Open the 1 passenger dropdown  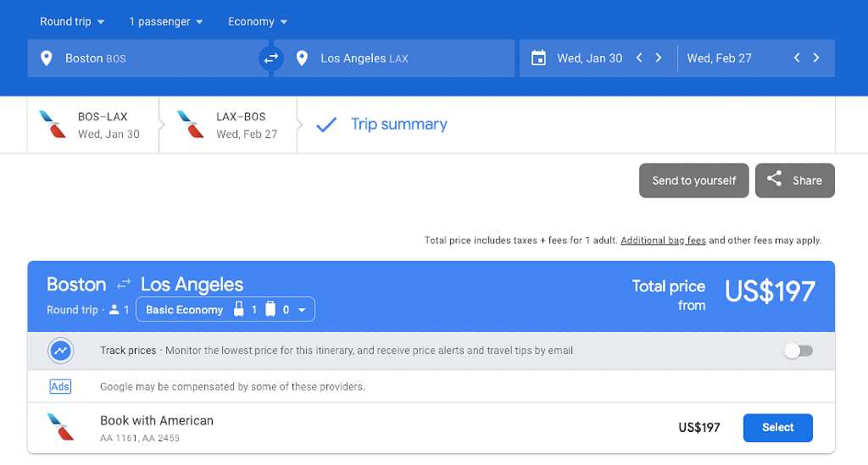166,21
